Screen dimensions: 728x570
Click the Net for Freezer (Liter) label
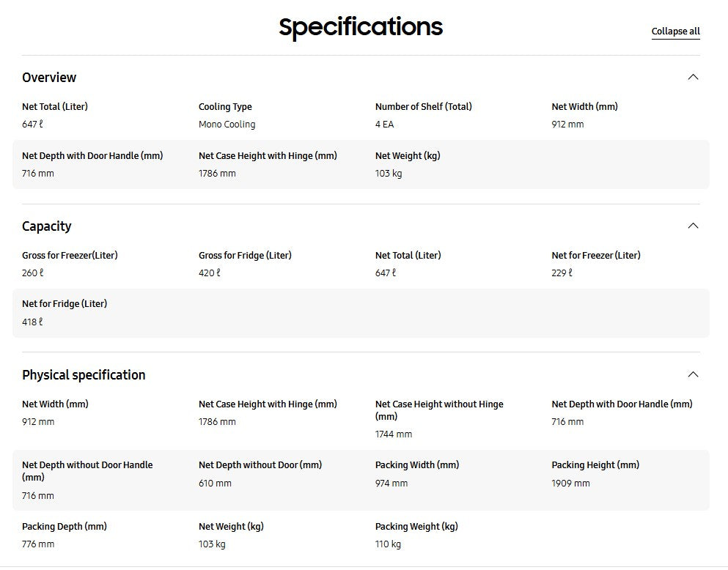(595, 256)
